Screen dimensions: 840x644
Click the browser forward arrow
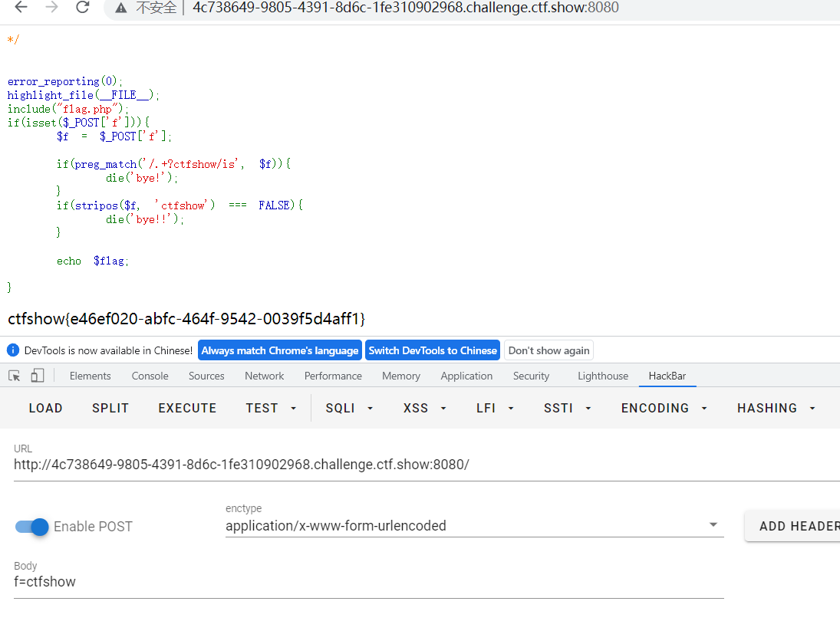point(51,7)
